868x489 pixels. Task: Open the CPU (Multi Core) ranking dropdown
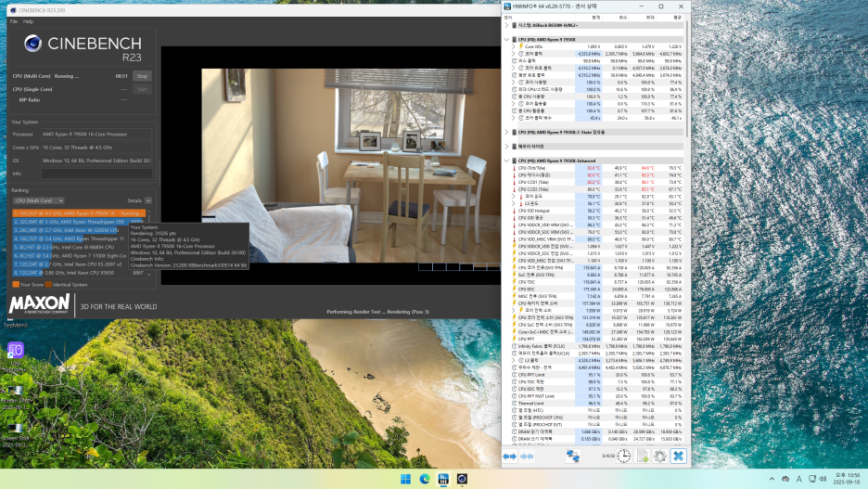pos(38,200)
